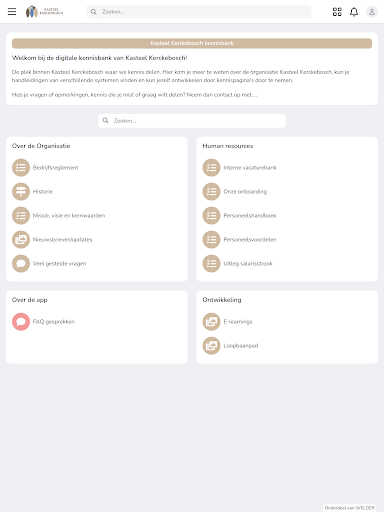The image size is (384, 512).
Task: Click the Kasteel Kerckebosch logo
Action: 44,12
